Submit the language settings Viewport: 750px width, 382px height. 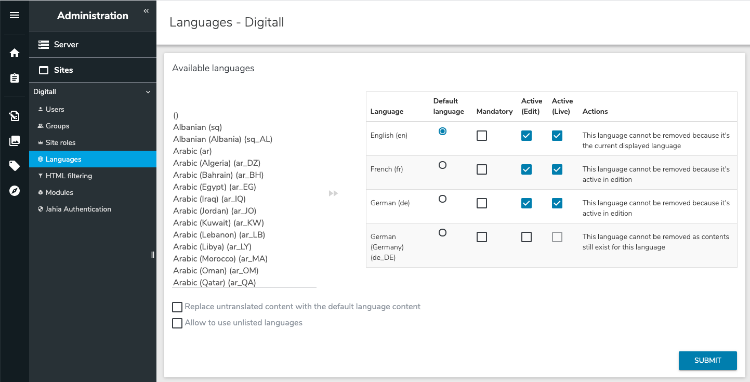pyautogui.click(x=707, y=360)
